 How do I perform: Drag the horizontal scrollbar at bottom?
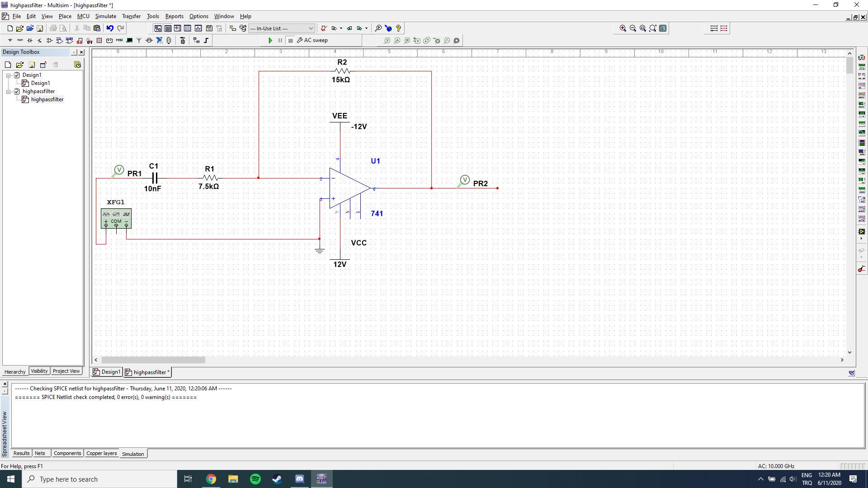click(152, 360)
